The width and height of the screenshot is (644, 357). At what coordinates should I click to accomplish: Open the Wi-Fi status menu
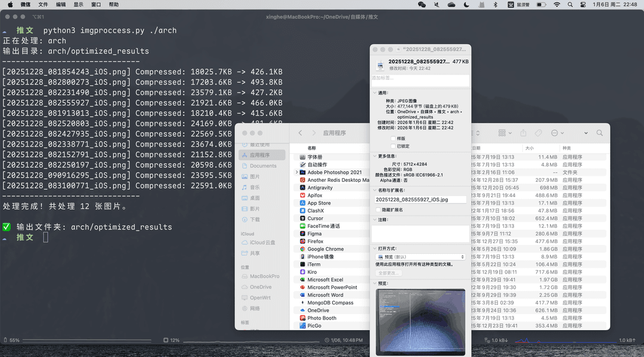(556, 5)
